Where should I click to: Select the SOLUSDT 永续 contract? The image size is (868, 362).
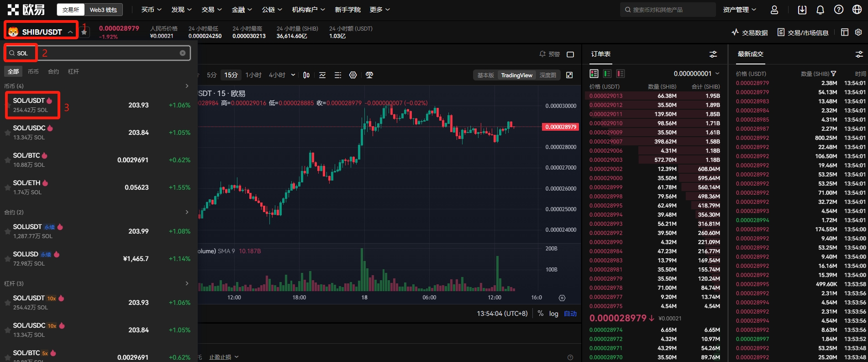99,231
